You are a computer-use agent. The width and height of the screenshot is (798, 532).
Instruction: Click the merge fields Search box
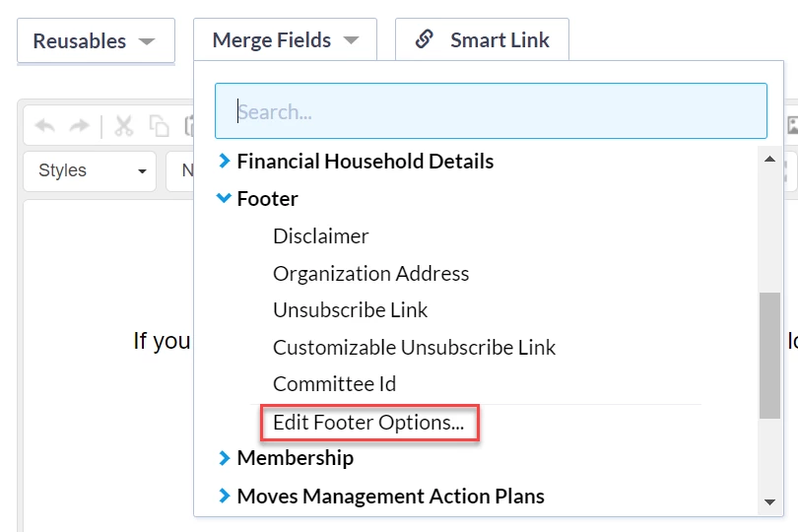pos(491,111)
